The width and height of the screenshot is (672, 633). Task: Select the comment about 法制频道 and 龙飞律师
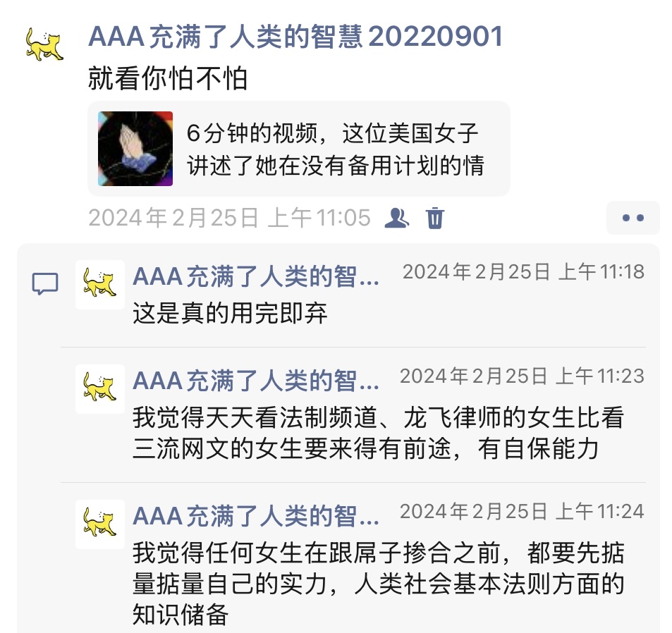pos(378,433)
